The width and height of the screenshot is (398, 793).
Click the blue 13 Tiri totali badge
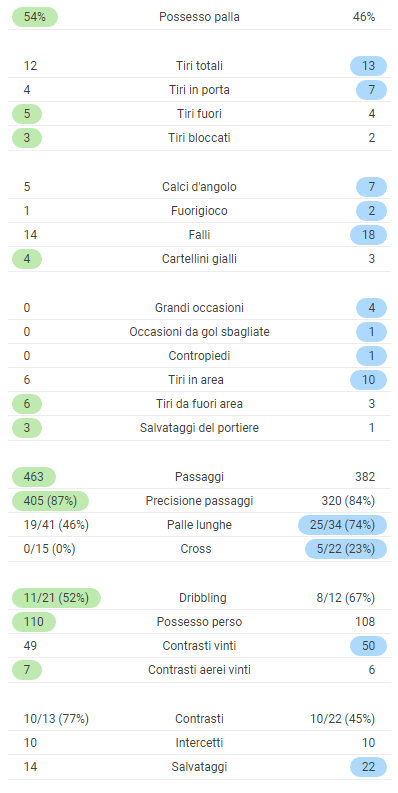click(368, 66)
